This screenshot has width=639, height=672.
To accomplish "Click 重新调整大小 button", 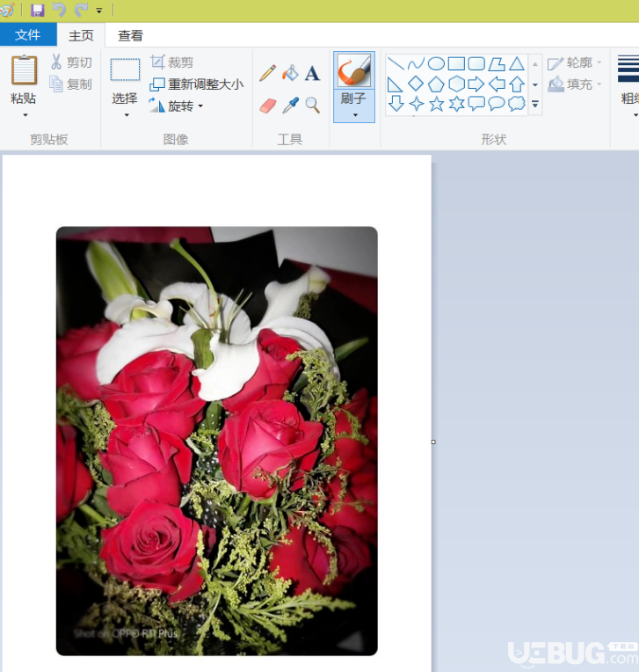I will click(x=197, y=84).
